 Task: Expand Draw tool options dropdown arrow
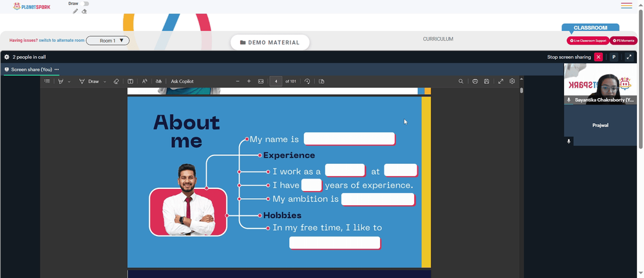pos(105,81)
